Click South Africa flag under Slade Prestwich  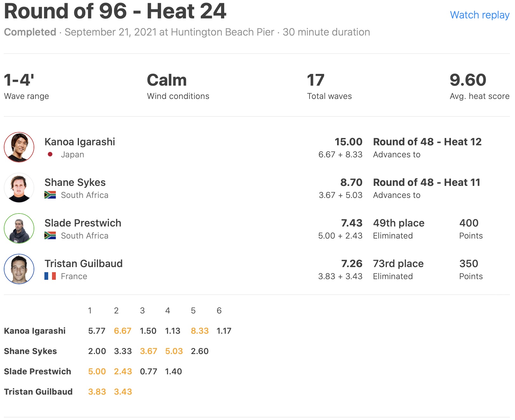coord(50,235)
